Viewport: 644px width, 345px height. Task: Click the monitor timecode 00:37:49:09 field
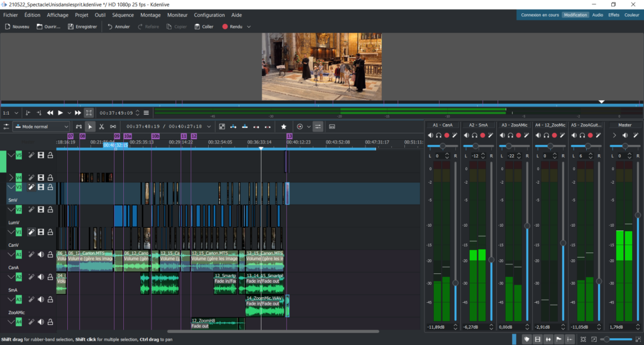[116, 113]
